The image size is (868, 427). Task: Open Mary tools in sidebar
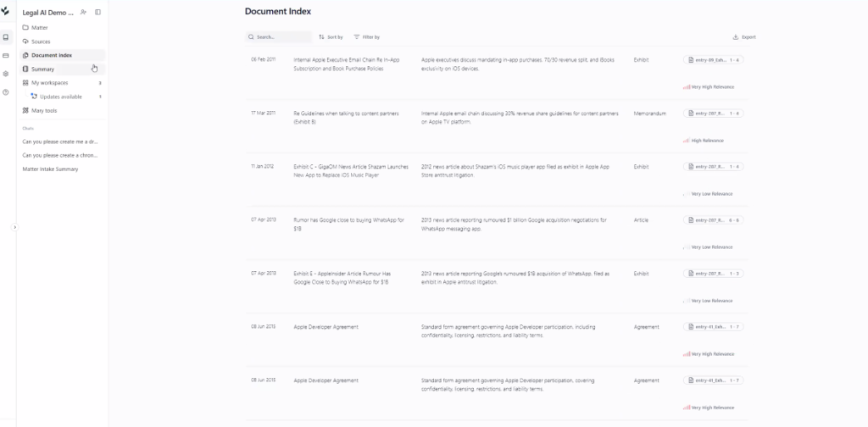click(62, 111)
